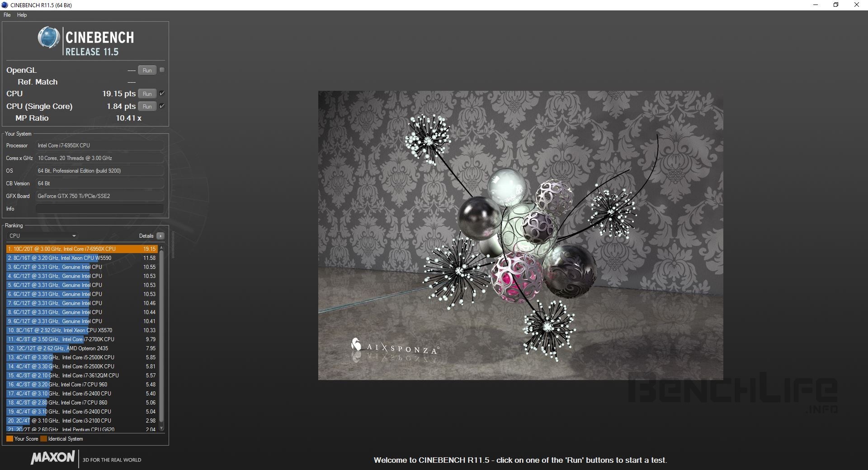Viewport: 868px width, 470px height.
Task: Click the single core score 1.84 pts
Action: (x=121, y=106)
